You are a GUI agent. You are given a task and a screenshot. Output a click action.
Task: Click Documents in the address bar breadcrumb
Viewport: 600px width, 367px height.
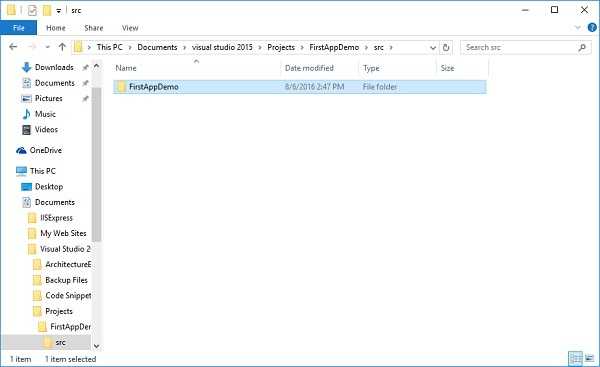coord(157,47)
